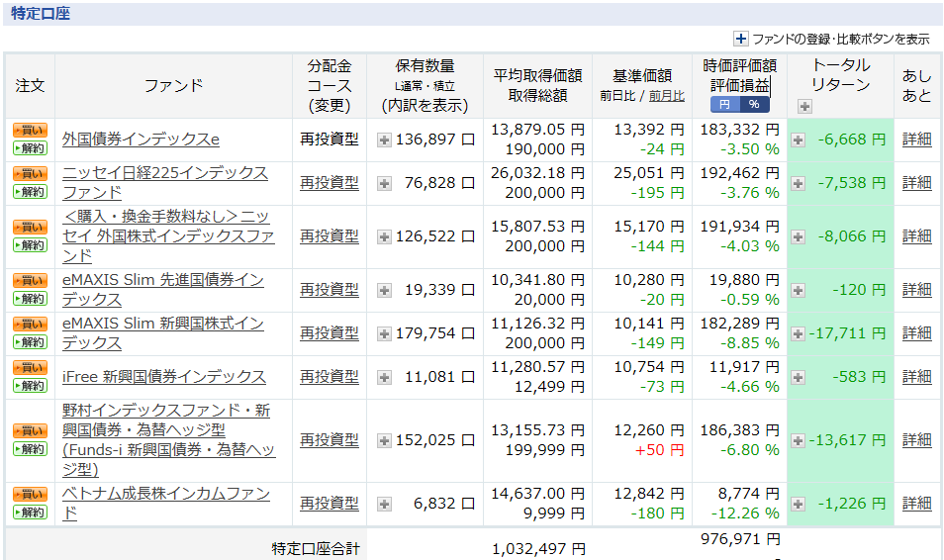Click 解約 button for ニッセイ日経225インデックスファンド
This screenshot has height=560, width=944.
point(30,192)
